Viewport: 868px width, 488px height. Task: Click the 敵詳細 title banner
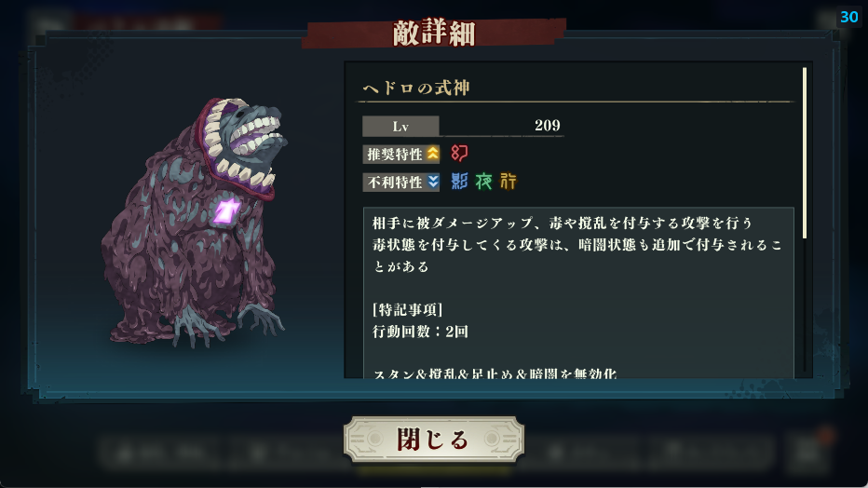(x=434, y=34)
